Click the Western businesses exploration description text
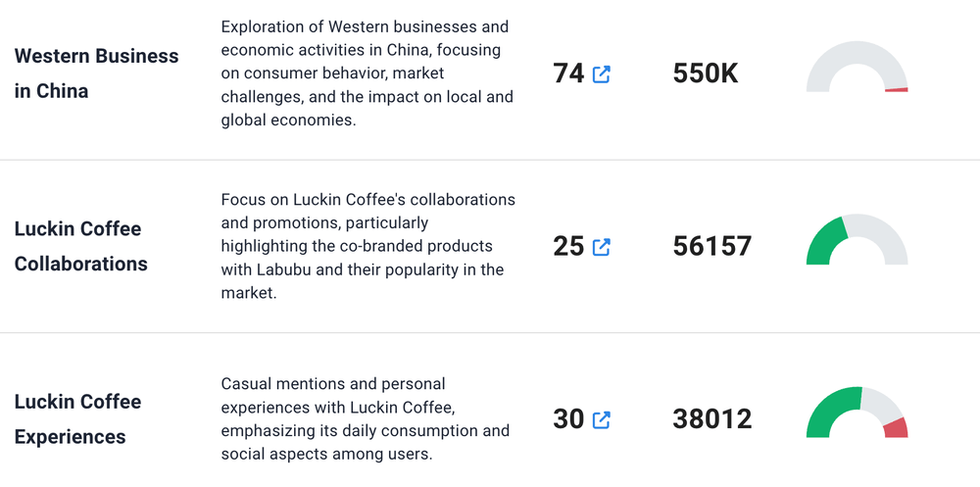This screenshot has width=980, height=487. pos(367,73)
